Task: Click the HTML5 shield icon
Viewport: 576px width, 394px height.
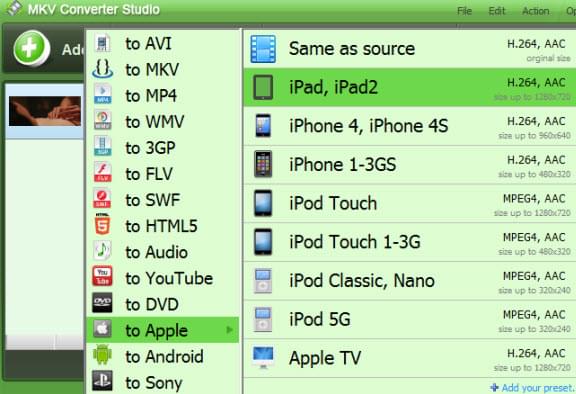Action: click(102, 224)
